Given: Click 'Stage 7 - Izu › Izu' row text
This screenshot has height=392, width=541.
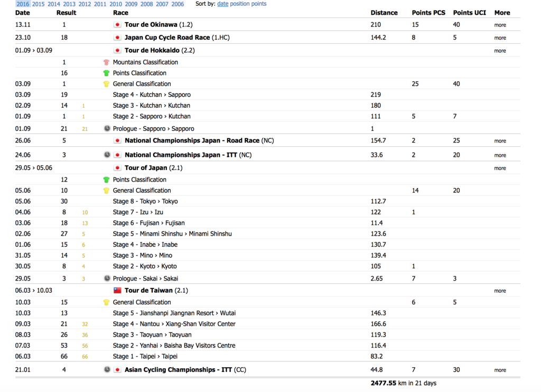Looking at the screenshot, I should click(138, 212).
